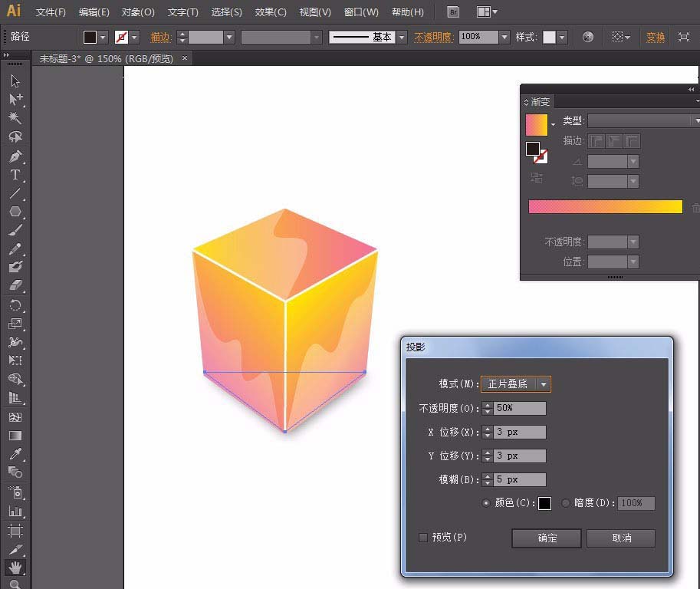This screenshot has width=700, height=589.
Task: Select the Hand tool
Action: coord(15,568)
